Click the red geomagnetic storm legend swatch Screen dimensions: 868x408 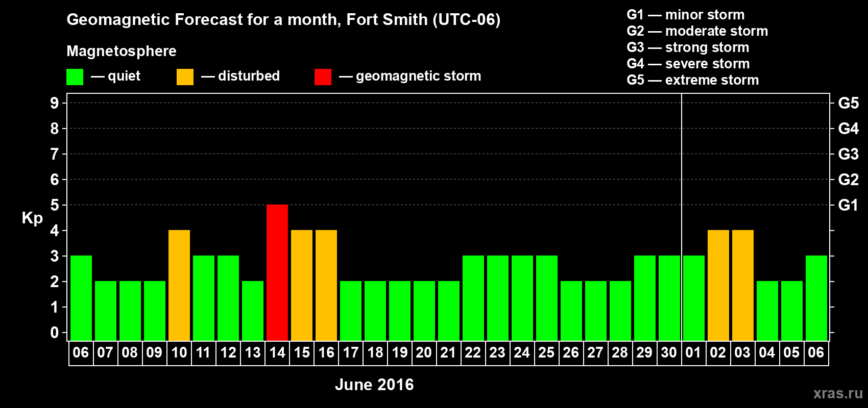click(323, 77)
